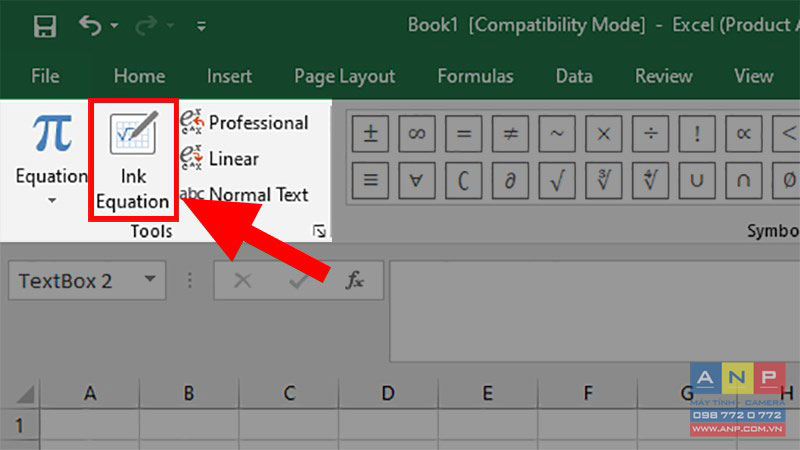Insert the tilde approximately symbol
The image size is (800, 450).
(557, 134)
